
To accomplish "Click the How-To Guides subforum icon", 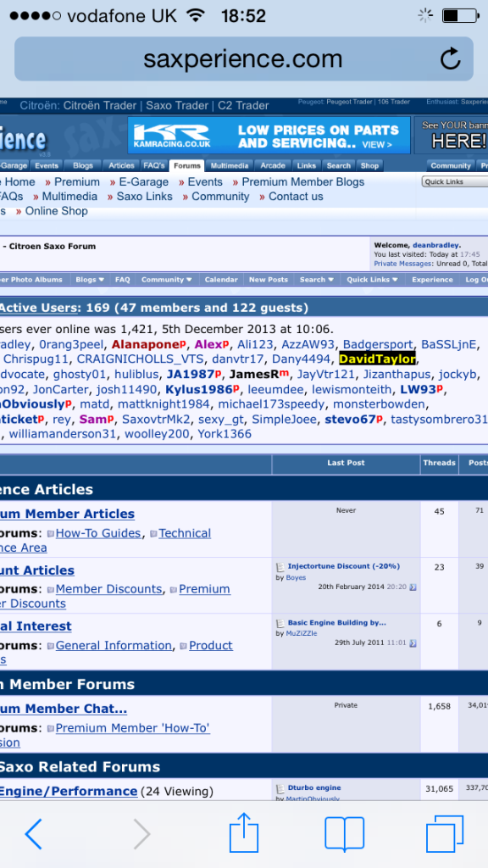I will coord(50,534).
